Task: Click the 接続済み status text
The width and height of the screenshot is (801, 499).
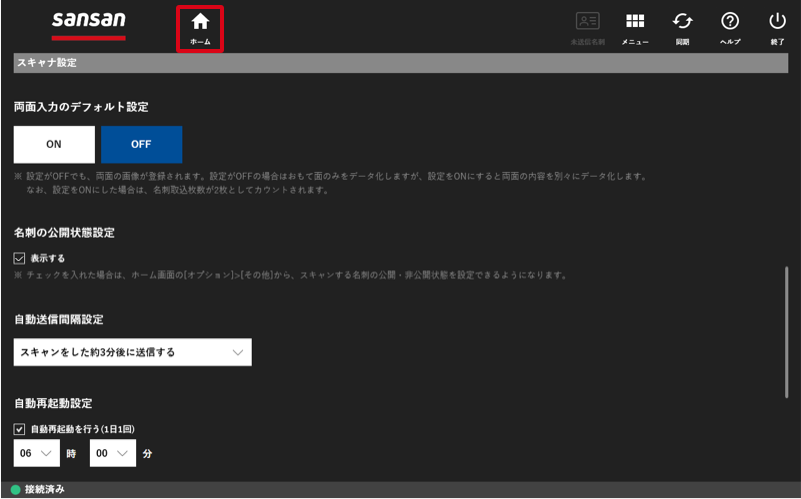Action: (x=45, y=489)
